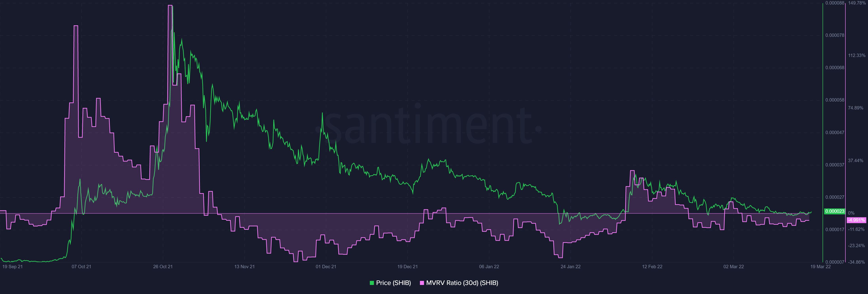Screen dimensions: 868x294
Task: Click the pink -4.991% MVRV value badge
Action: (856, 220)
